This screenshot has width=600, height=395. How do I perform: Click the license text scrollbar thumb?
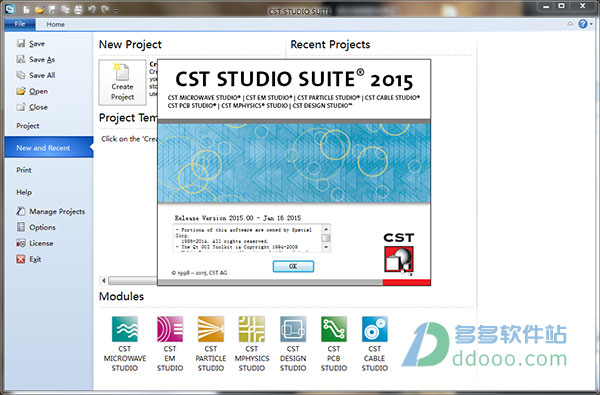[x=326, y=238]
